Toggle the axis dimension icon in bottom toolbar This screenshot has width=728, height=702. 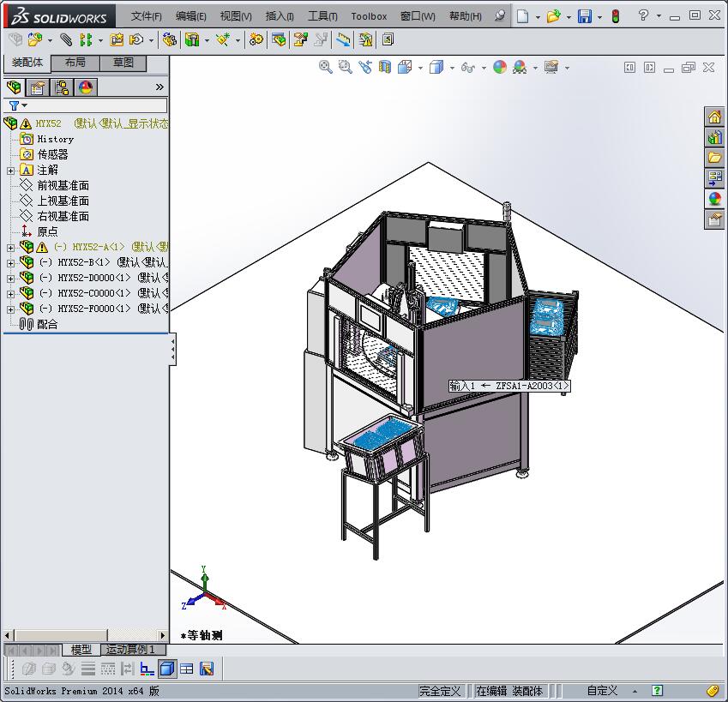coord(147,669)
